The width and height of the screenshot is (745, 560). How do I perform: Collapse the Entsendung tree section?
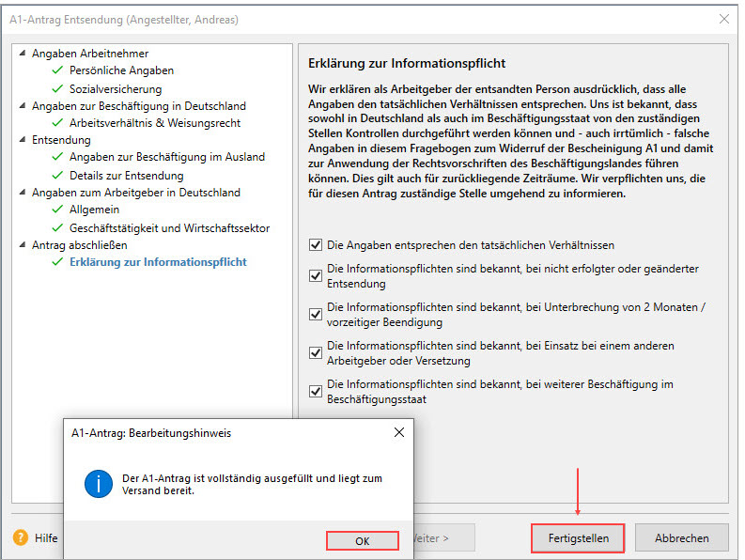23,141
